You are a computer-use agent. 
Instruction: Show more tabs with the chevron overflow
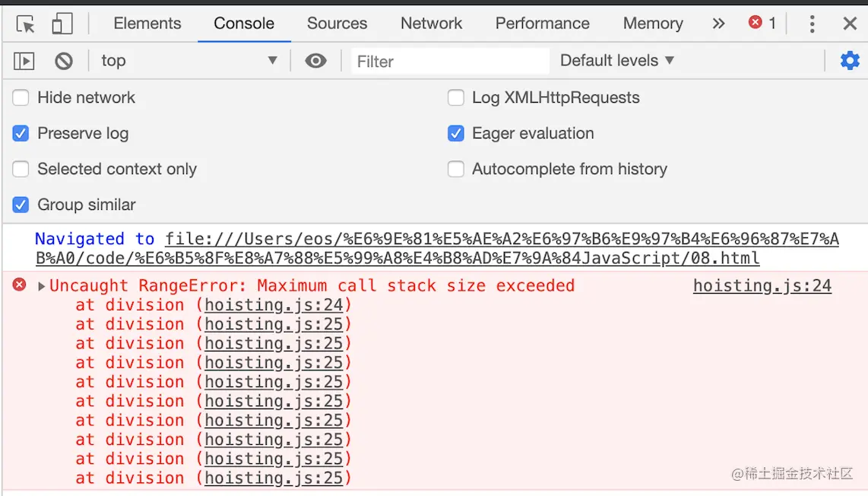pyautogui.click(x=718, y=24)
